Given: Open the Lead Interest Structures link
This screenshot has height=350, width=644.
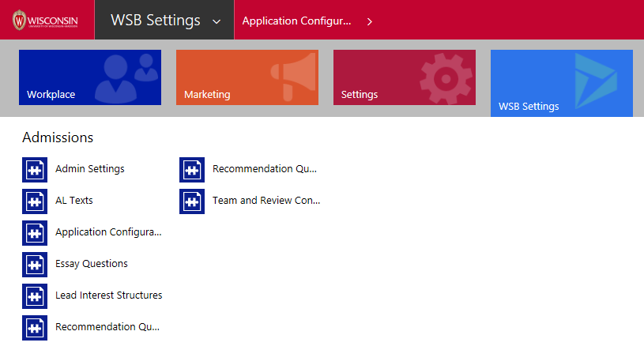Looking at the screenshot, I should point(108,295).
